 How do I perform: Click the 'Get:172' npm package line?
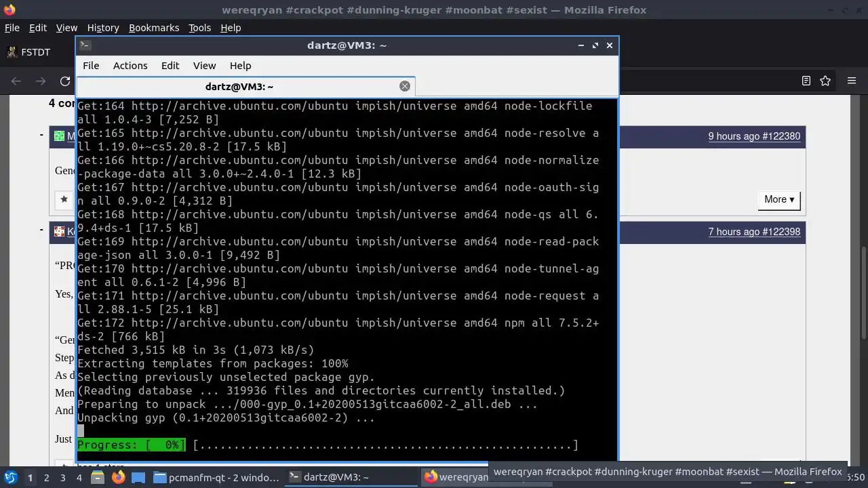click(x=338, y=330)
